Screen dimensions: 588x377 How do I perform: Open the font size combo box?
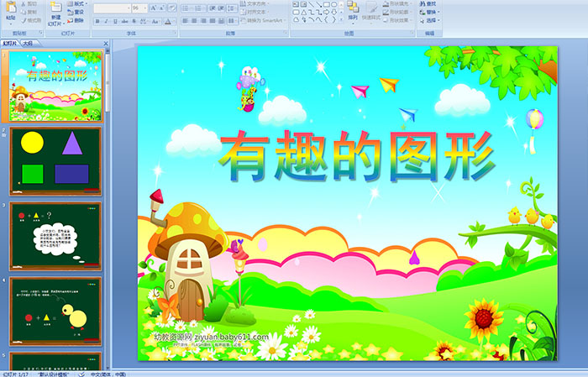tap(139, 8)
